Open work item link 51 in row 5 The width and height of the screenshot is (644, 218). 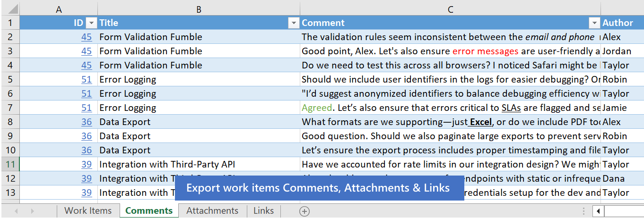coord(87,79)
